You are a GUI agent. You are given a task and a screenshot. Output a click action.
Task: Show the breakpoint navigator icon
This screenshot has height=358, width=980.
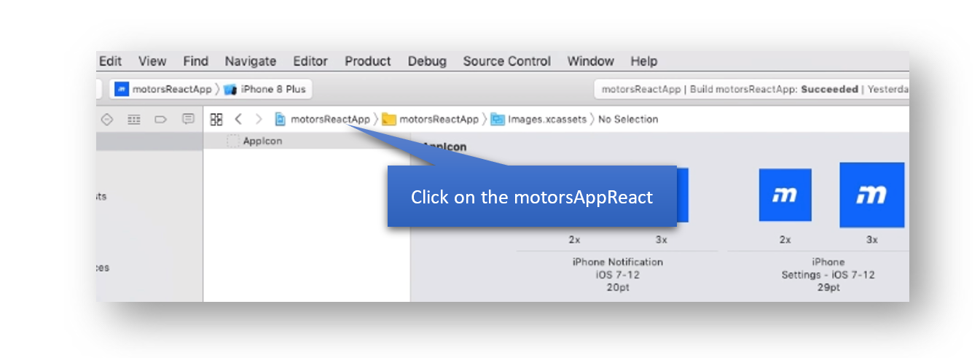click(161, 119)
